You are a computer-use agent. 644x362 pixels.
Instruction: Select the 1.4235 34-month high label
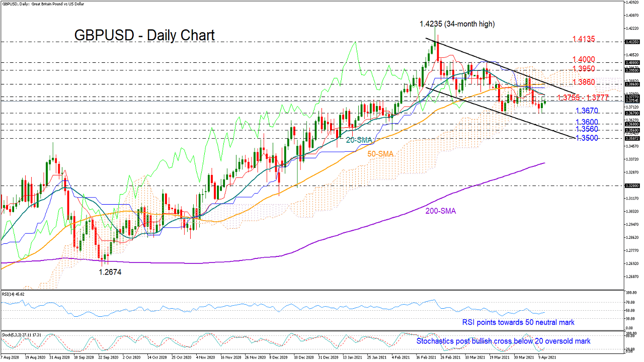point(457,24)
